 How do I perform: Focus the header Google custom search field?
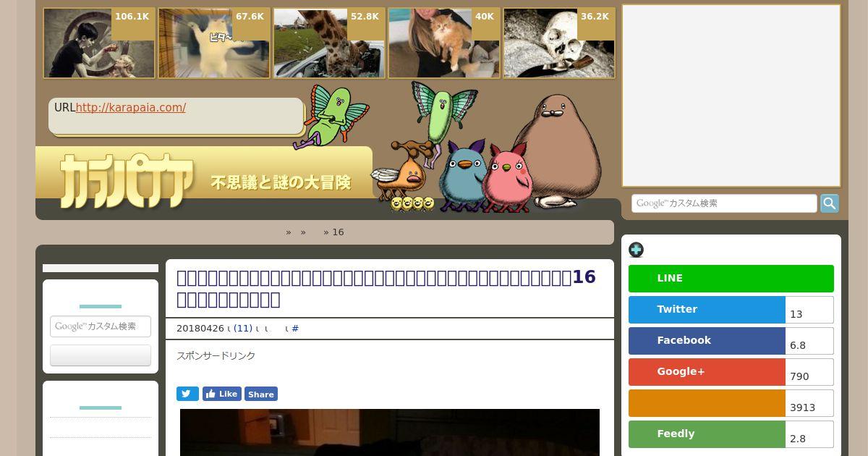tap(724, 203)
